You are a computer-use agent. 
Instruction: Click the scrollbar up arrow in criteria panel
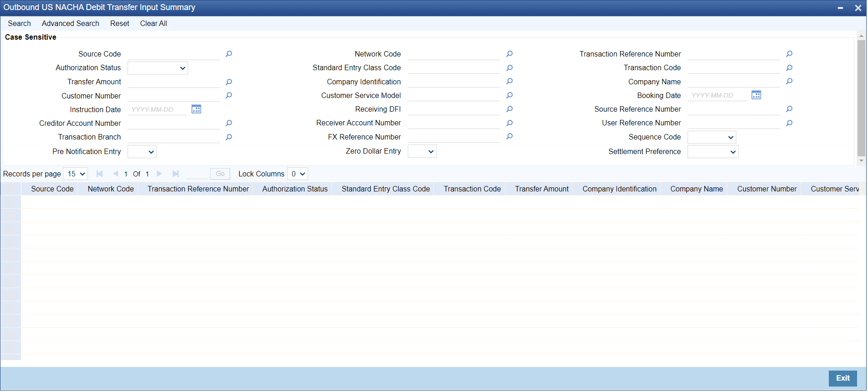(861, 36)
